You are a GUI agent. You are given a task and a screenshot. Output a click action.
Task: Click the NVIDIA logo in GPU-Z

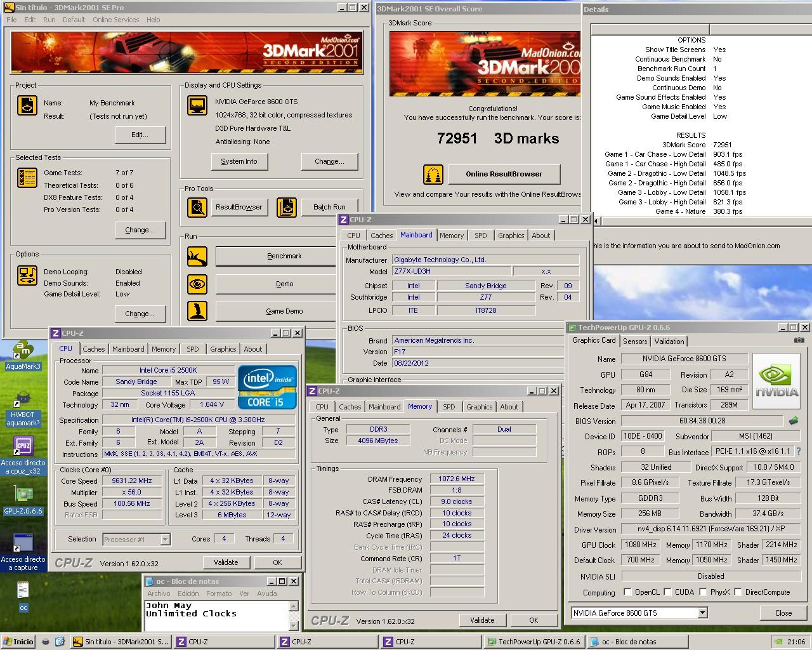(776, 380)
